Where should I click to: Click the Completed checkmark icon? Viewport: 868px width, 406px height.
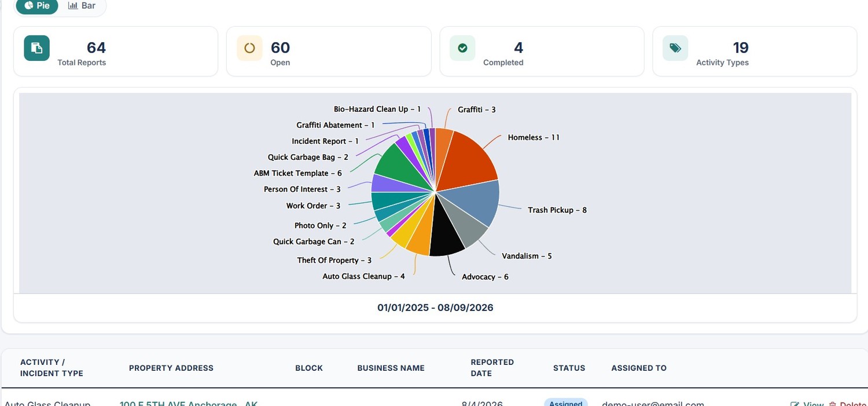pos(462,48)
